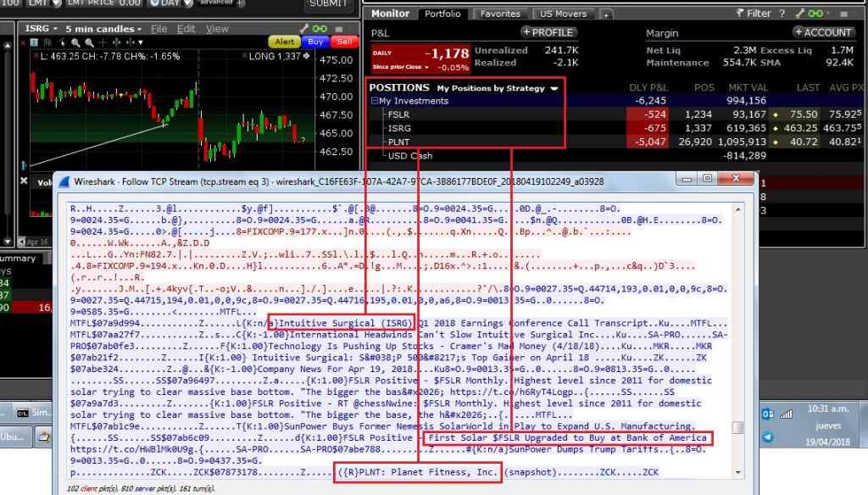Click the advanced plus toggle in order entry
This screenshot has height=495, width=868.
(x=240, y=3)
